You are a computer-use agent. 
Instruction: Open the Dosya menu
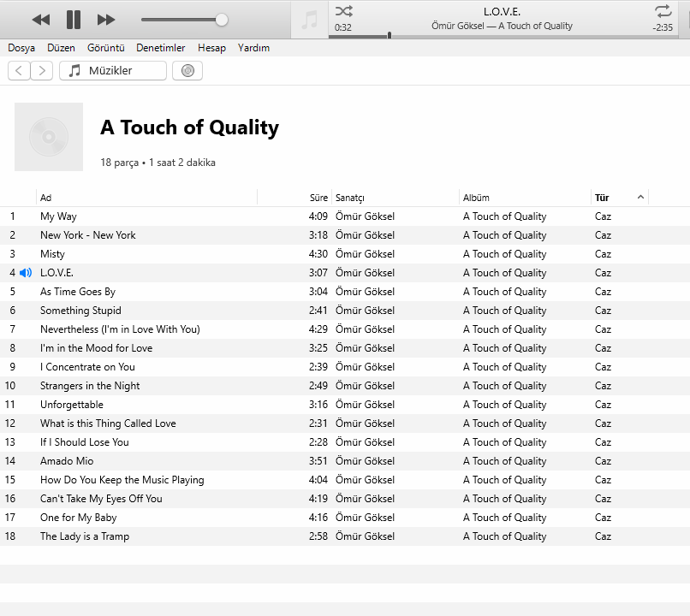(21, 48)
